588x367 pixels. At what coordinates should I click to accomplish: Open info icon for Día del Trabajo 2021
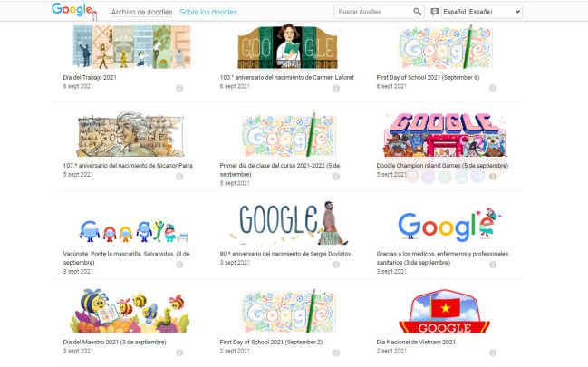click(179, 88)
